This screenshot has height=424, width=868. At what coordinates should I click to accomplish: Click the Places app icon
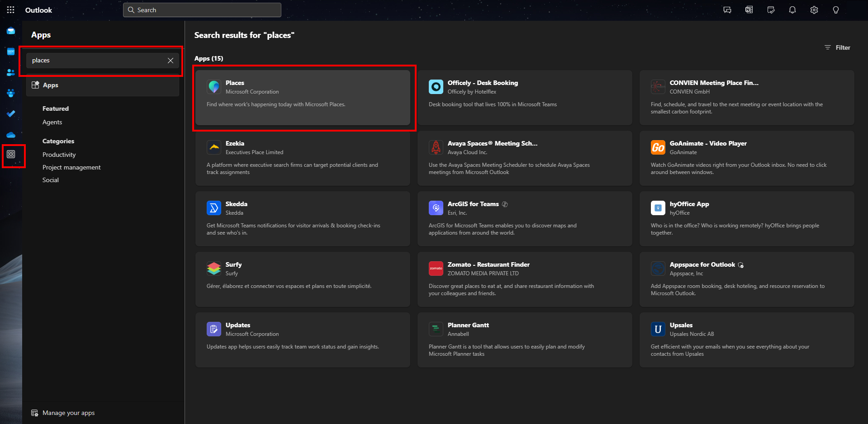[214, 87]
